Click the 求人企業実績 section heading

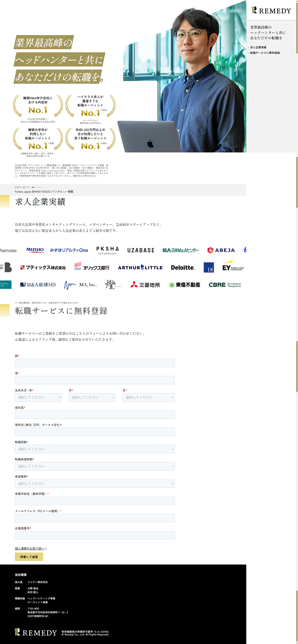point(40,202)
